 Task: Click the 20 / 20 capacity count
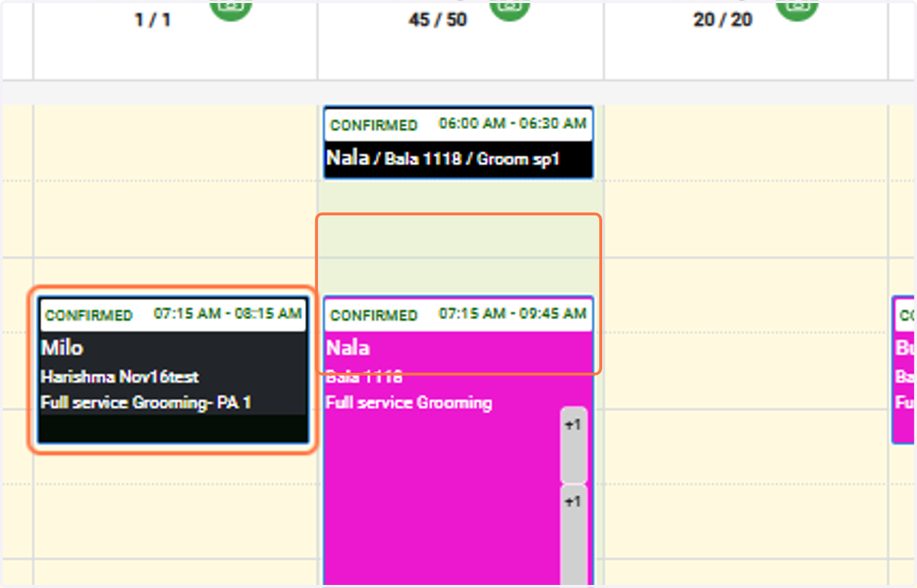coord(723,20)
